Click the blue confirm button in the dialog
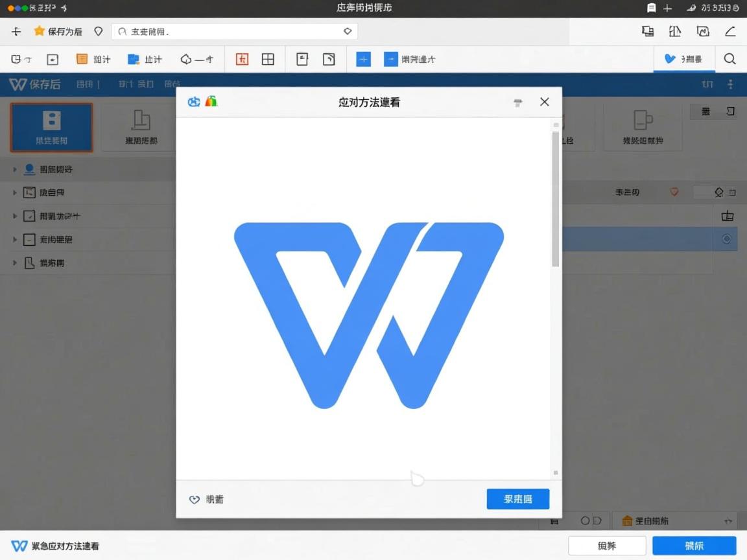This screenshot has width=747, height=560. click(517, 499)
